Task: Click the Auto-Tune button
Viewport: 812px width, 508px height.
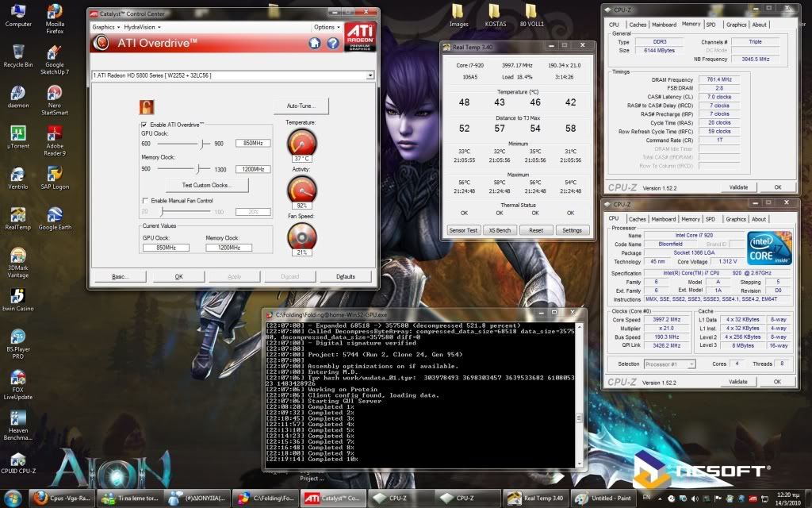Action: [300, 106]
